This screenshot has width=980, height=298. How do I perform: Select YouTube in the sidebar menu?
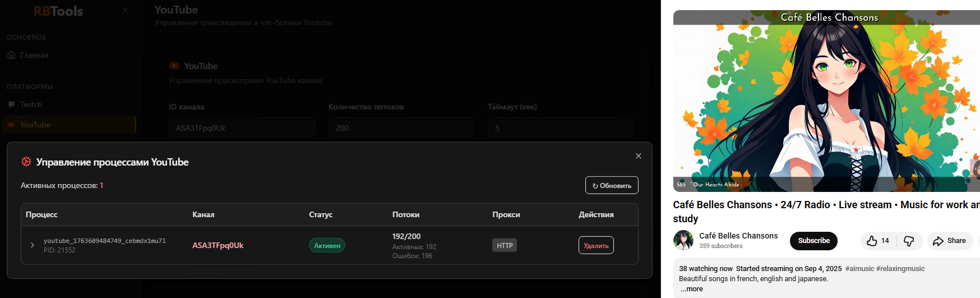coord(35,125)
